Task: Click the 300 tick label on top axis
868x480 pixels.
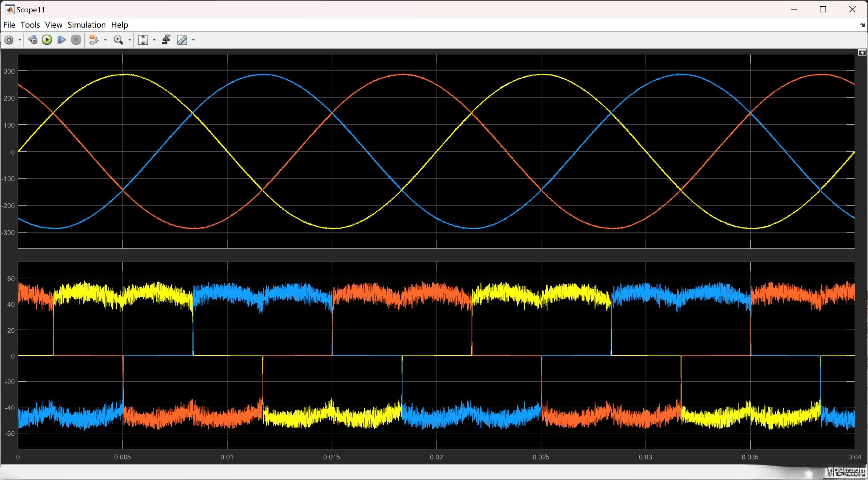Action: pos(9,71)
